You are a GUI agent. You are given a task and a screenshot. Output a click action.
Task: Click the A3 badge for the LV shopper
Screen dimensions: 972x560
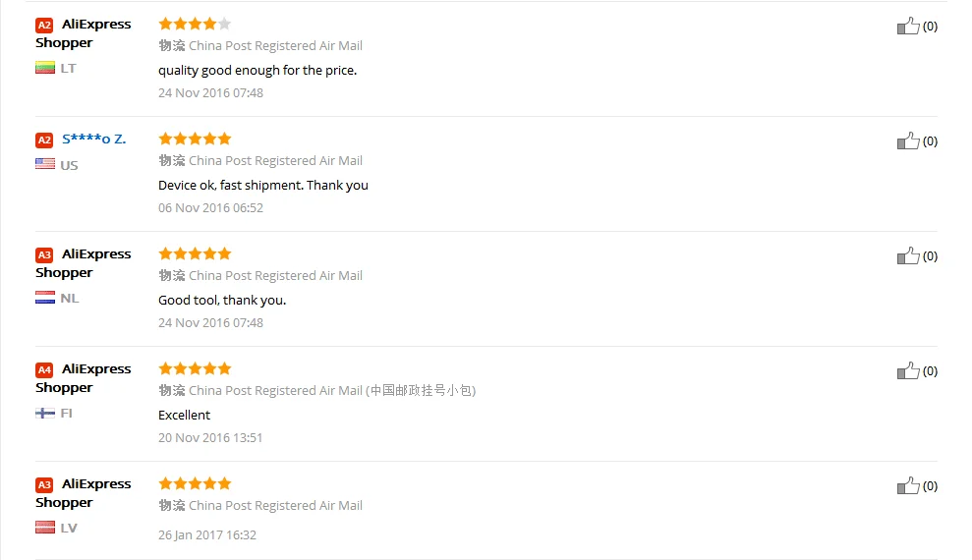pyautogui.click(x=44, y=485)
